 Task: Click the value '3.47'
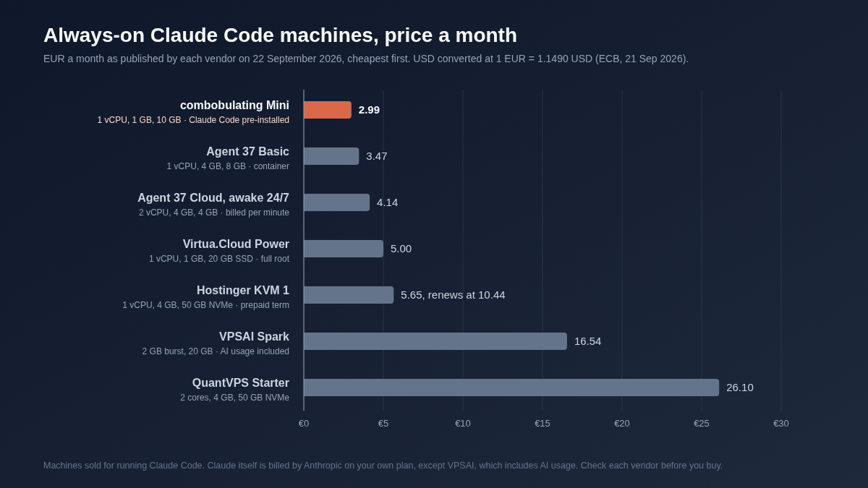[377, 156]
